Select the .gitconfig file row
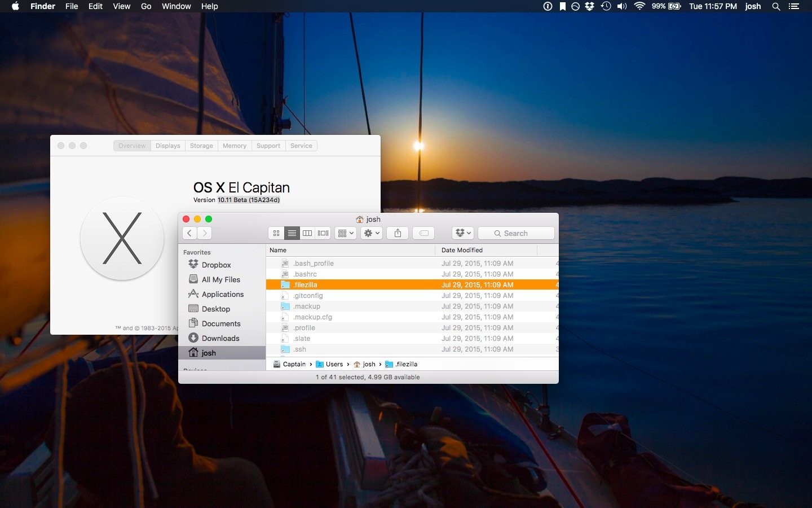 (412, 296)
